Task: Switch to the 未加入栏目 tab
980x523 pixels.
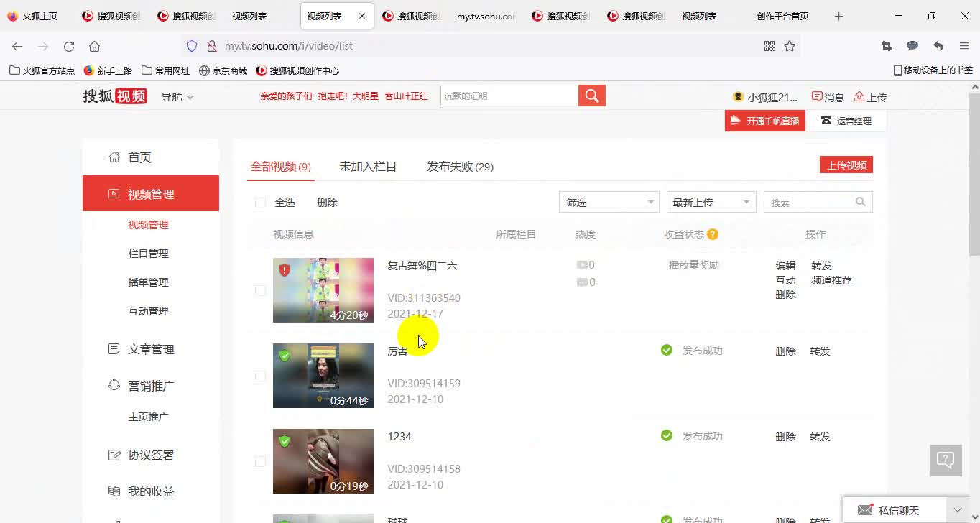Action: click(368, 167)
